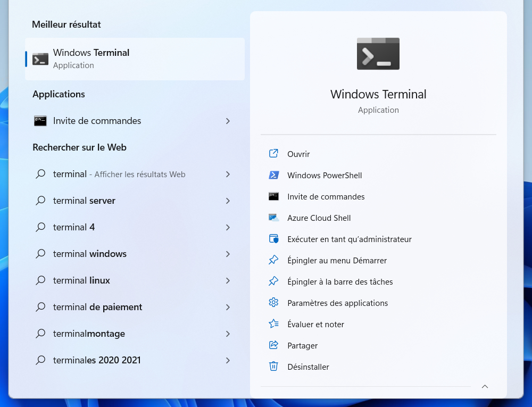This screenshot has height=407, width=532.
Task: Expand the 'terminal 4' chevron
Action: [228, 227]
